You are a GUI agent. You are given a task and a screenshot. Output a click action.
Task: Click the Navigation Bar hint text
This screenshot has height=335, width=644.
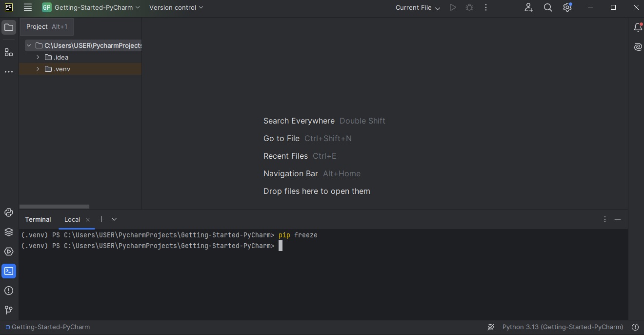291,173
